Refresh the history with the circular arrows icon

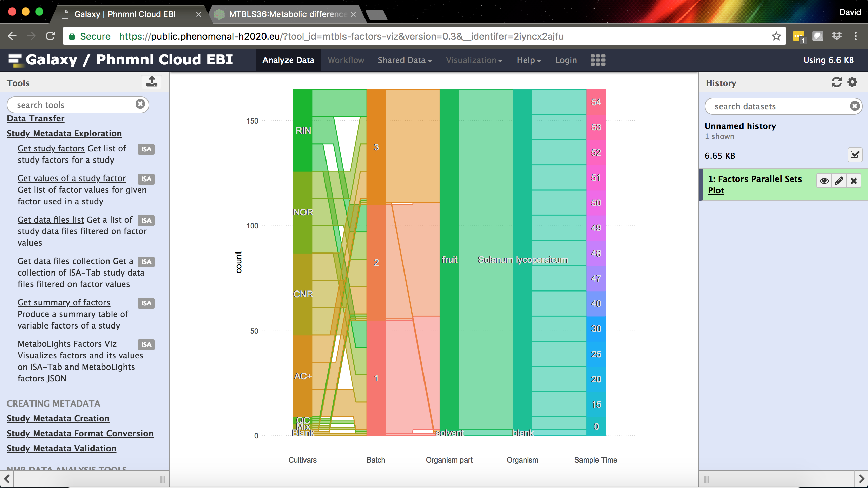(836, 82)
